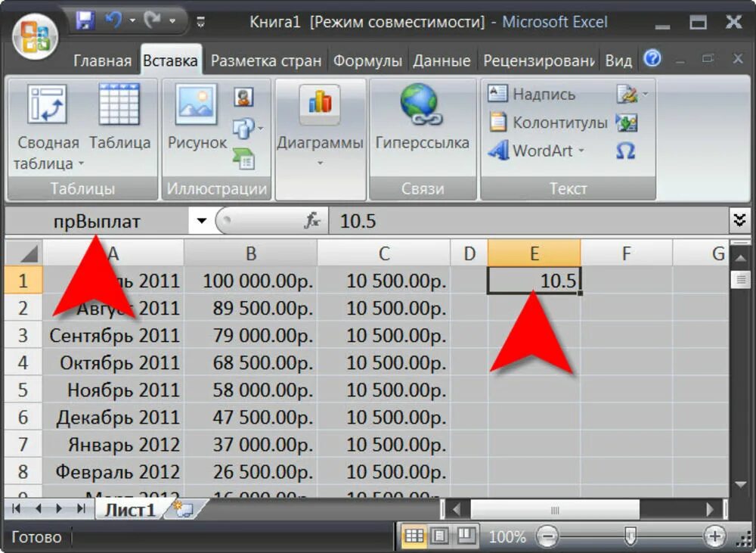Switch to the Главная tab

point(102,61)
